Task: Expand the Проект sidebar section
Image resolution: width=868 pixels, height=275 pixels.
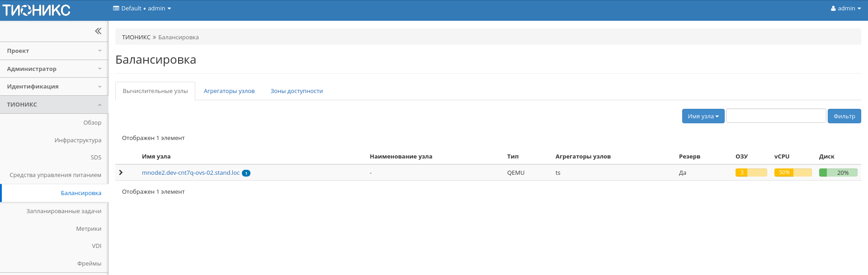Action: (x=54, y=51)
